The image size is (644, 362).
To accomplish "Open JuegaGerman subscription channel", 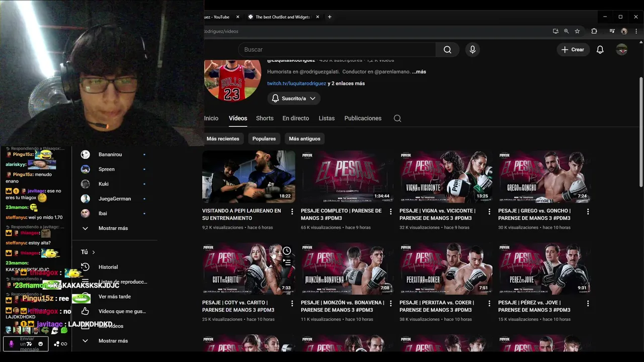I will (x=114, y=199).
